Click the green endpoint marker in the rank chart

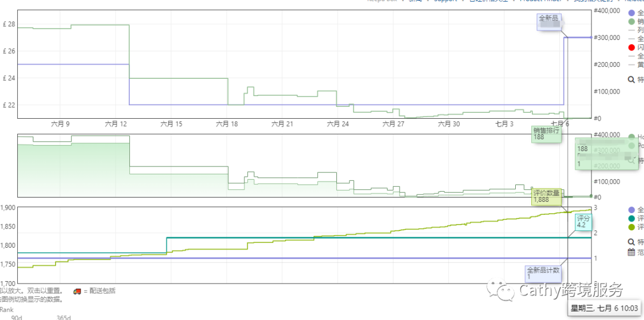(591, 196)
